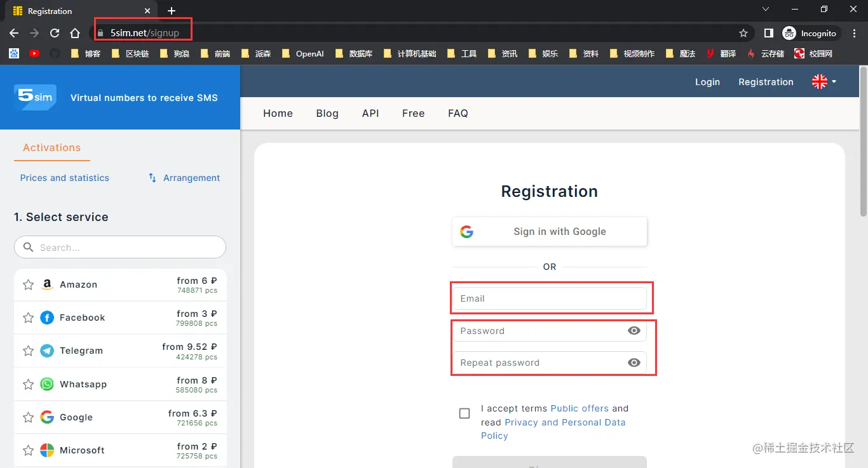Select the Facebook service icon

tap(47, 318)
